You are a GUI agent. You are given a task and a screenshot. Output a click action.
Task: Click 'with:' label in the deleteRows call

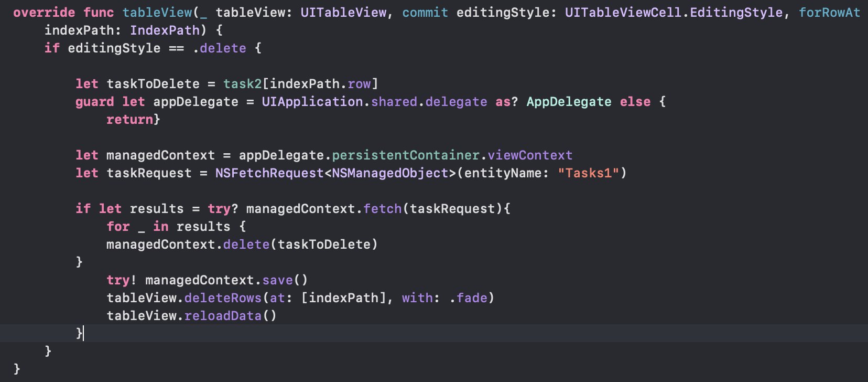tap(421, 298)
